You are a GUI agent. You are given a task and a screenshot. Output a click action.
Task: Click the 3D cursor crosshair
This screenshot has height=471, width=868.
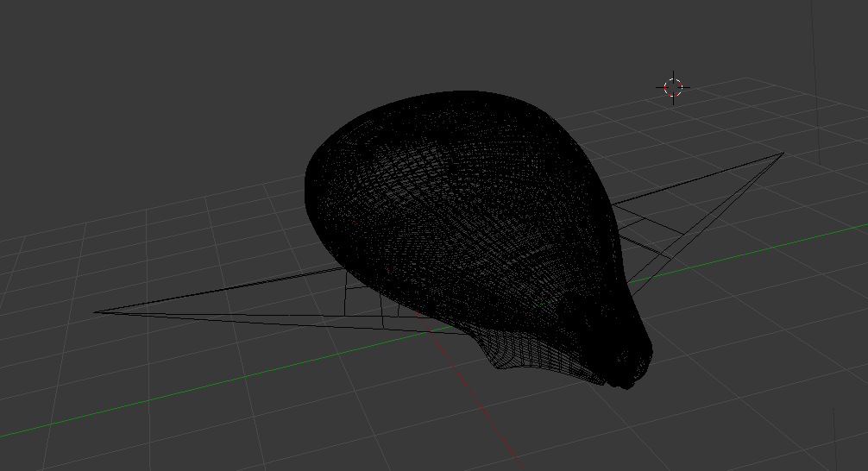[673, 87]
